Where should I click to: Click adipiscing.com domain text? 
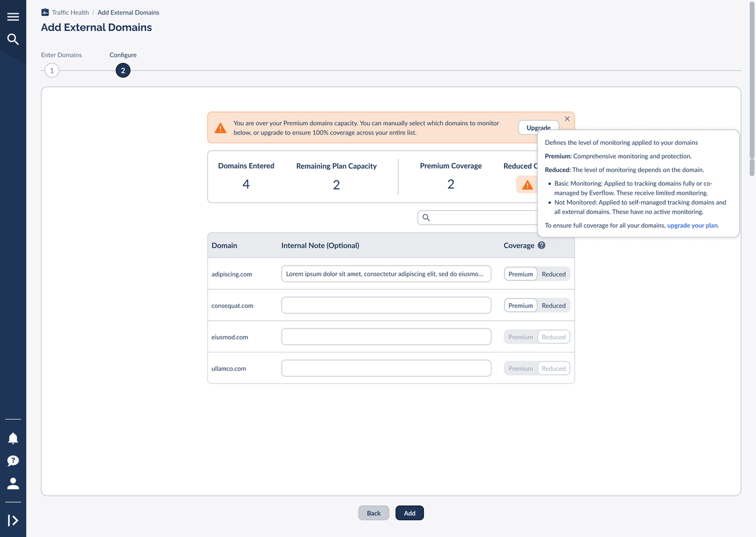[x=232, y=274]
